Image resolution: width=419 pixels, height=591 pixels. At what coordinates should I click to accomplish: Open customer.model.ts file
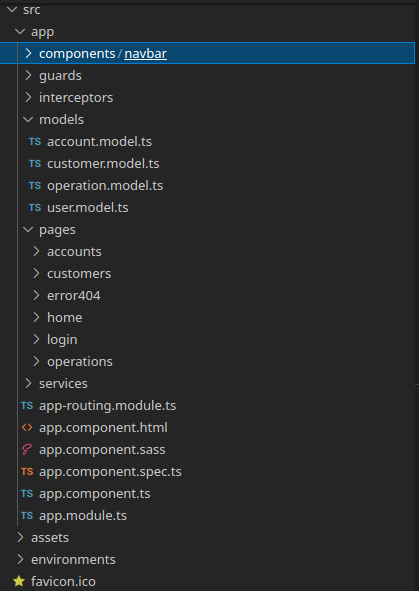103,164
